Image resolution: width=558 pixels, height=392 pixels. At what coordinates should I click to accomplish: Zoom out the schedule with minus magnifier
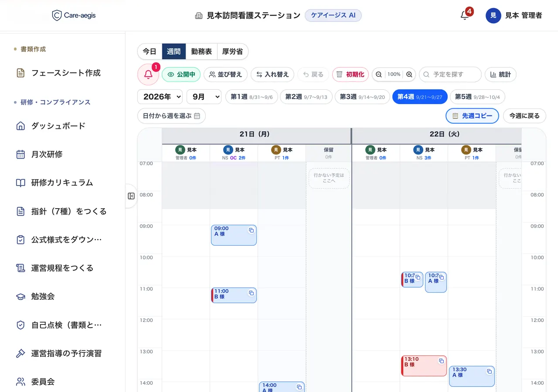point(379,74)
